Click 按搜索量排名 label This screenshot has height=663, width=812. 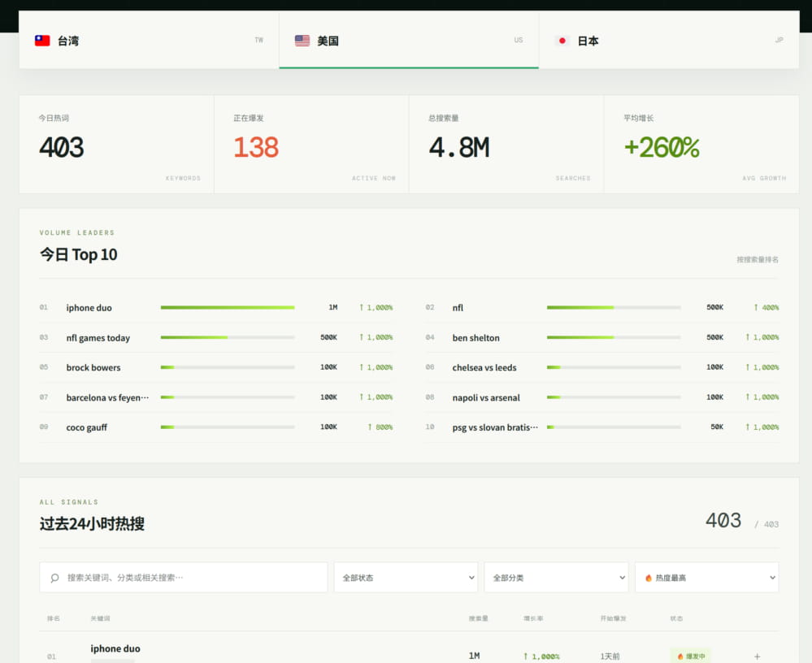click(758, 259)
